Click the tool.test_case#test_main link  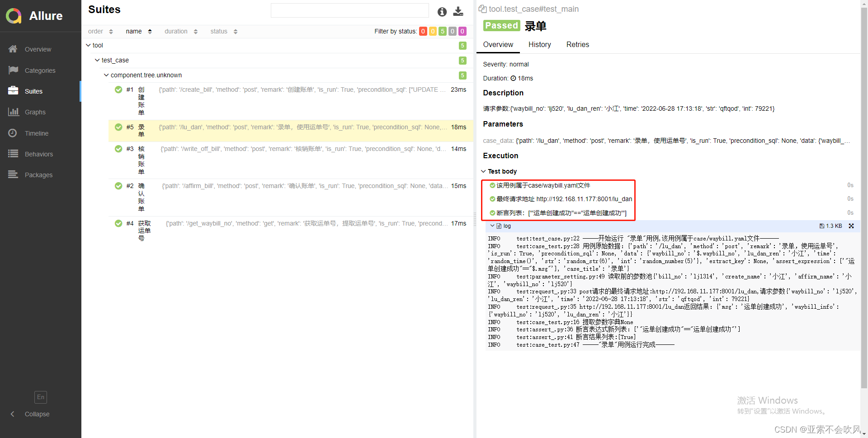(x=533, y=9)
